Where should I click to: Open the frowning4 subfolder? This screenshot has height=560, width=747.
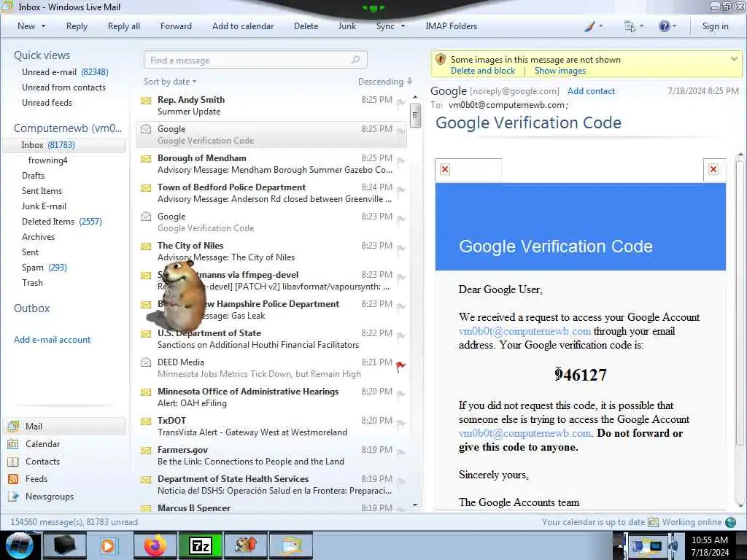coord(47,160)
